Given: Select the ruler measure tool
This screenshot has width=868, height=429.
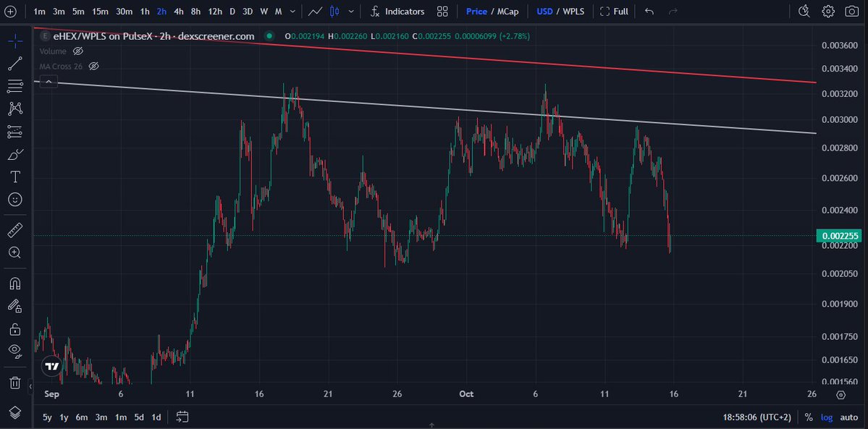Looking at the screenshot, I should 15,230.
